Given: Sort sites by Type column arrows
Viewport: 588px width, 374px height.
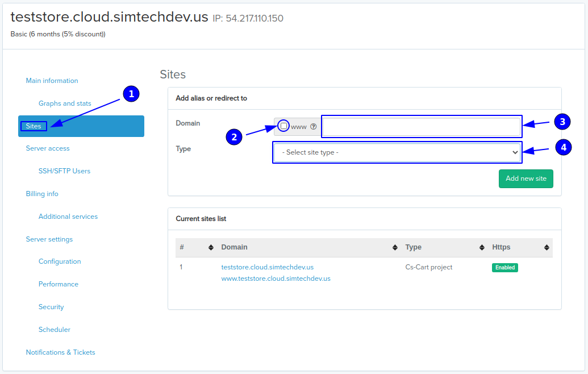Looking at the screenshot, I should (482, 248).
